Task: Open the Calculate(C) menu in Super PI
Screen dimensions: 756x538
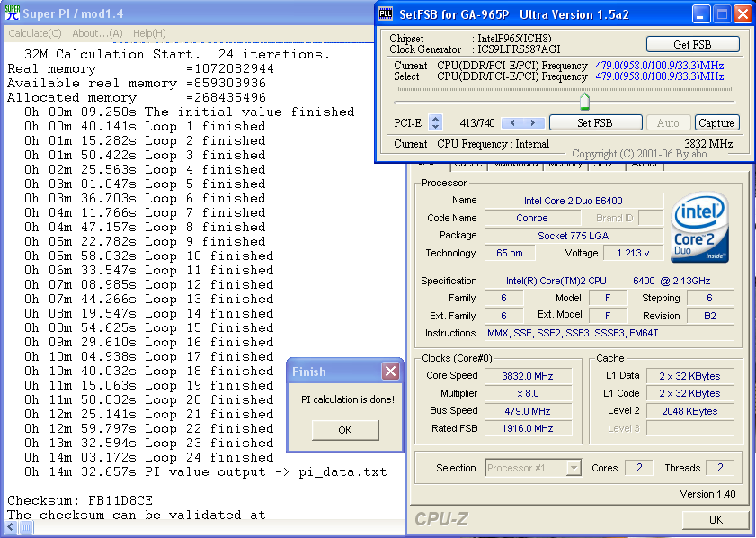Action: click(x=35, y=33)
